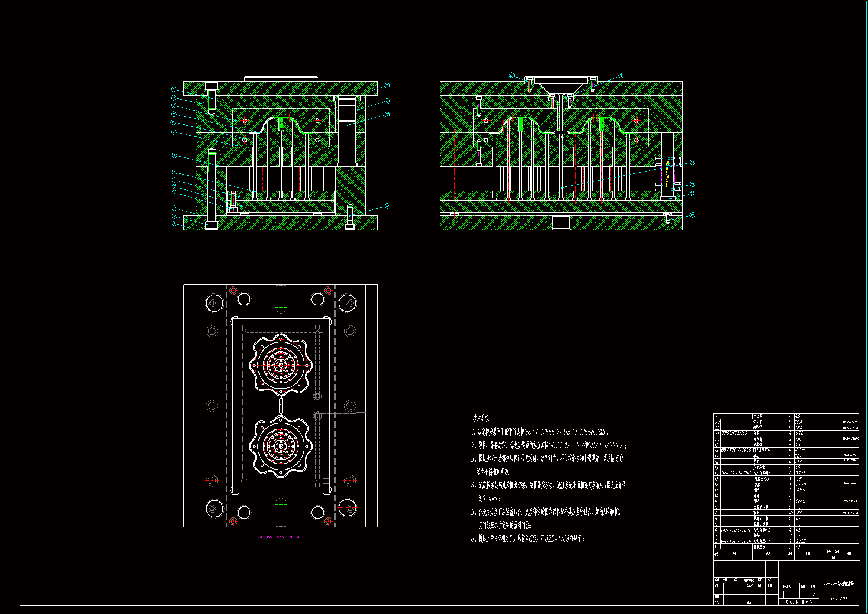Screen dimensions: 868x614
Task: Click the 技术要求 heading text
Action: click(x=481, y=418)
